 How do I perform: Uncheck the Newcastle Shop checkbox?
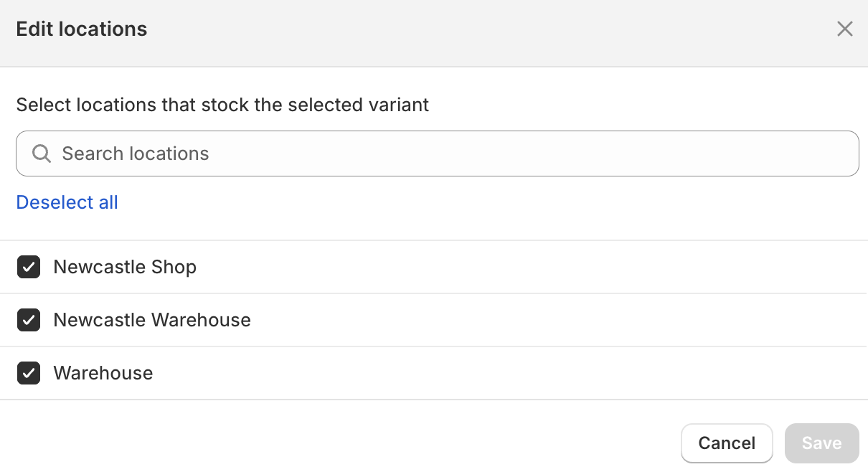(29, 267)
